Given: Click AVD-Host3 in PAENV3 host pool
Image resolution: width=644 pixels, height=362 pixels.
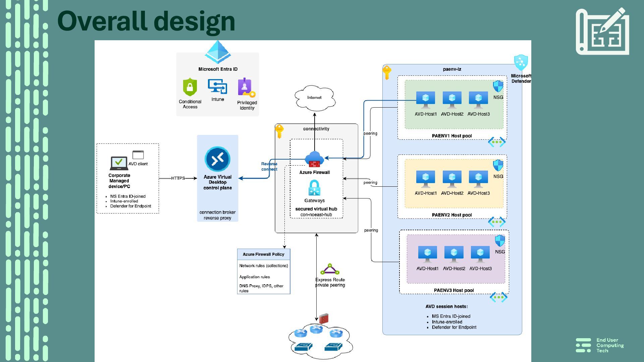Looking at the screenshot, I should click(x=480, y=254).
